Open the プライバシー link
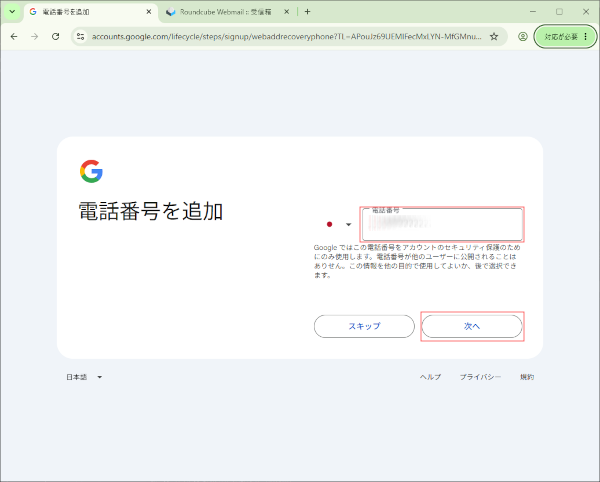Screen dimensions: 600x482 [480, 377]
